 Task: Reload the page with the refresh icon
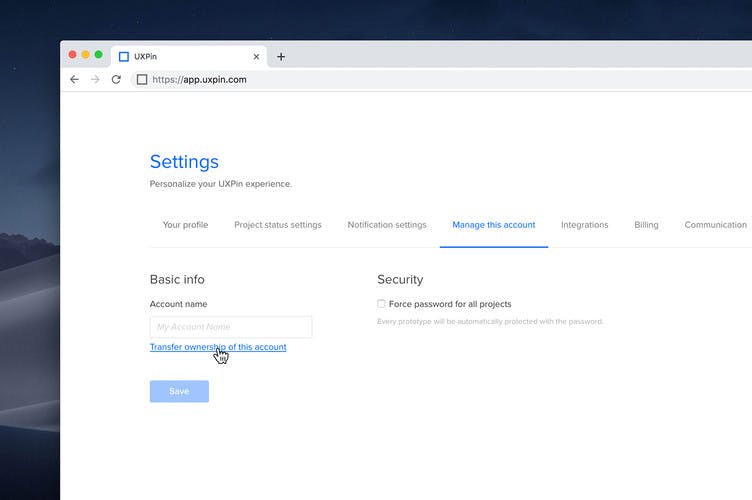pos(116,80)
